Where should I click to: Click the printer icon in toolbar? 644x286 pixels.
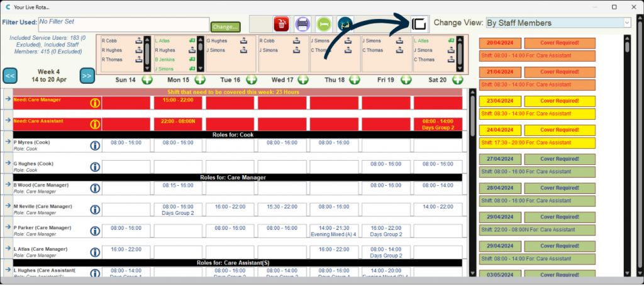click(303, 25)
